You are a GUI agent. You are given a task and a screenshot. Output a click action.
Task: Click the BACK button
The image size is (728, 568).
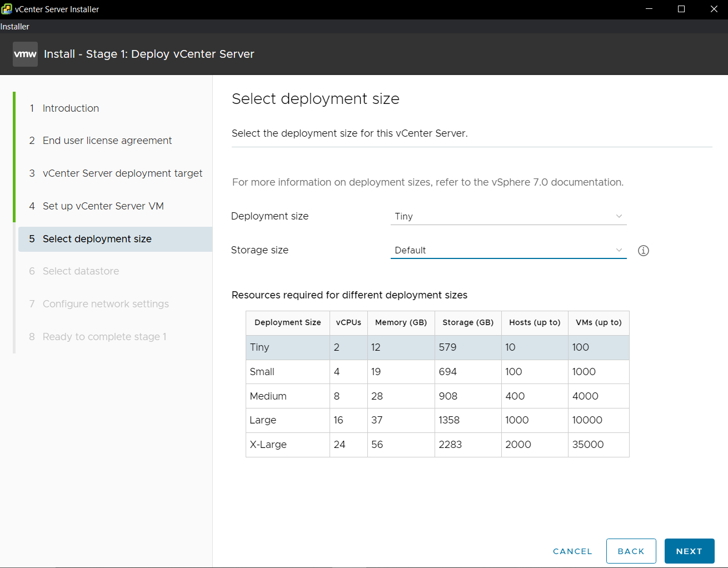tap(631, 551)
